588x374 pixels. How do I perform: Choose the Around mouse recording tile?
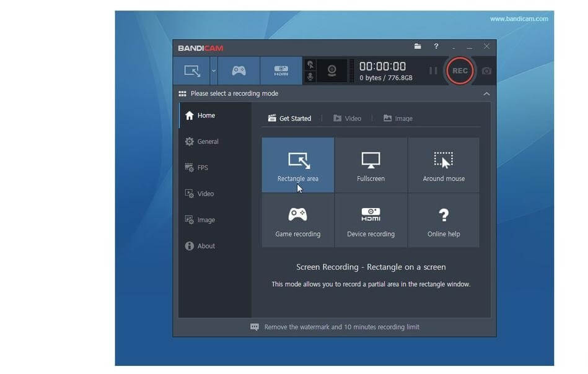[x=444, y=165]
